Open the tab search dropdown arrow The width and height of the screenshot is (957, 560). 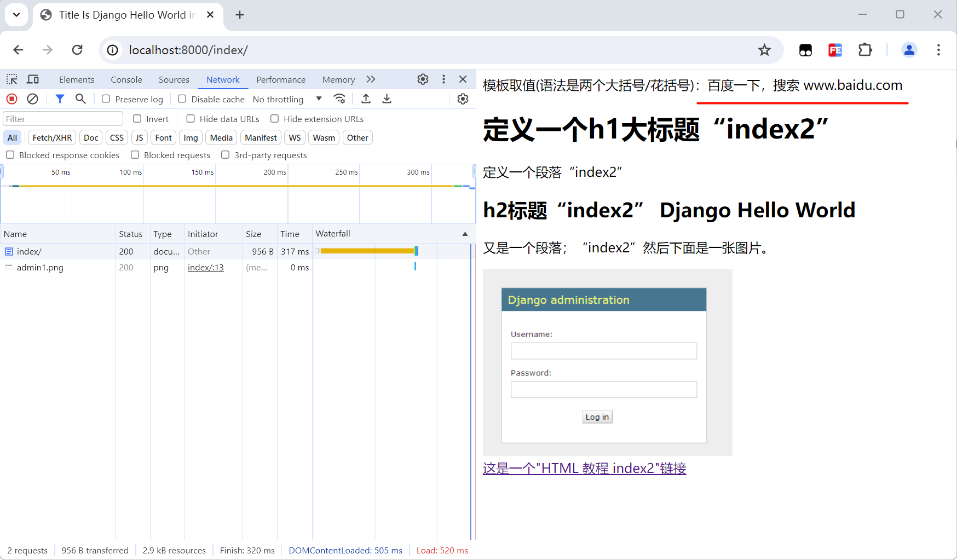point(16,15)
